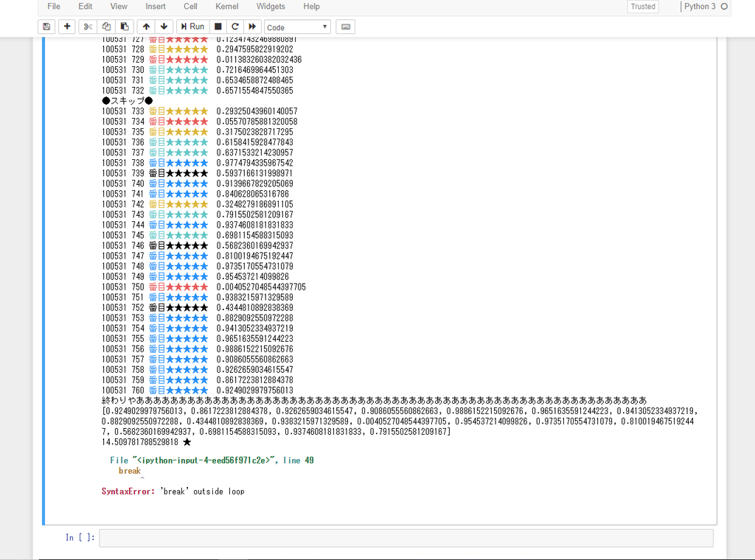Click output row 100531 739
Image resolution: width=755 pixels, height=560 pixels.
coord(198,173)
